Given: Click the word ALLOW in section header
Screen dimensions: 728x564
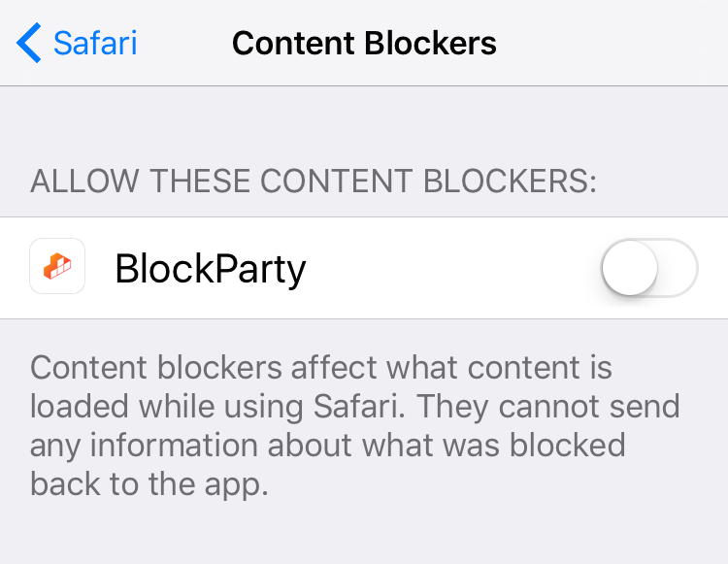Looking at the screenshot, I should (x=84, y=181).
